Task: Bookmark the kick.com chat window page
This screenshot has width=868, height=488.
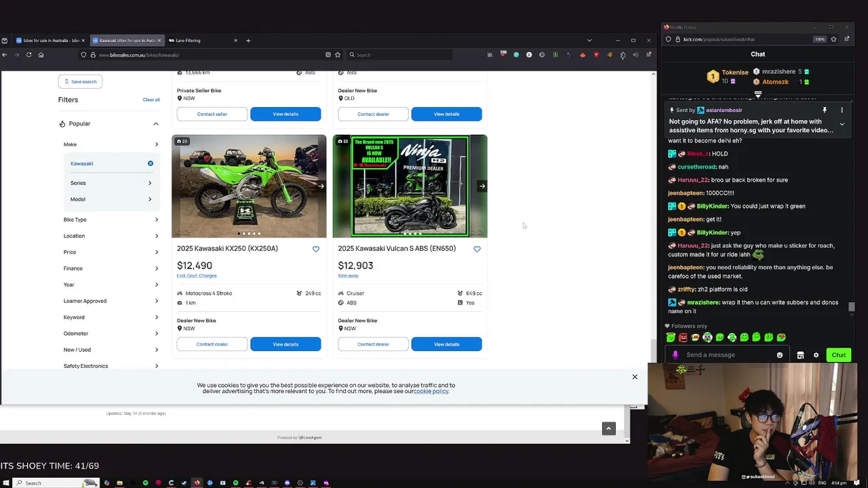Action: (x=835, y=39)
